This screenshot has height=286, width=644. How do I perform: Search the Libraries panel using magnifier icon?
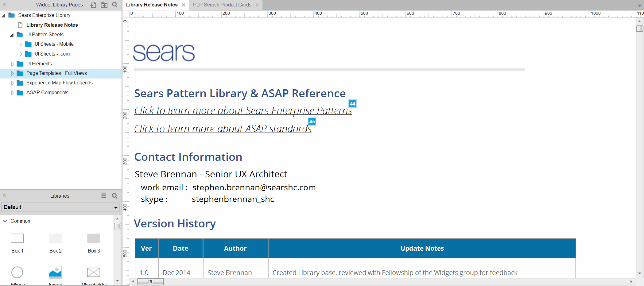[115, 196]
